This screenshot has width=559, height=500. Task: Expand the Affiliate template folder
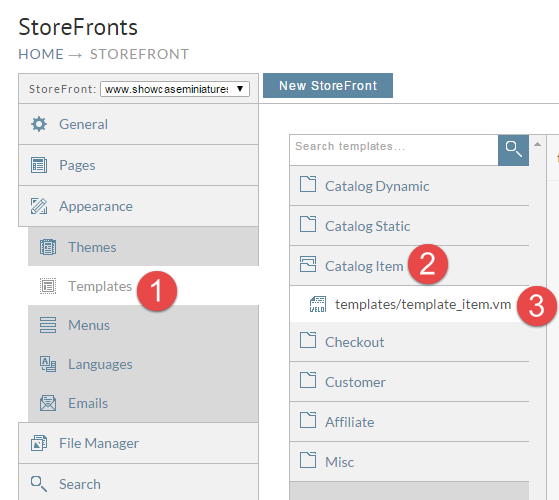click(409, 422)
